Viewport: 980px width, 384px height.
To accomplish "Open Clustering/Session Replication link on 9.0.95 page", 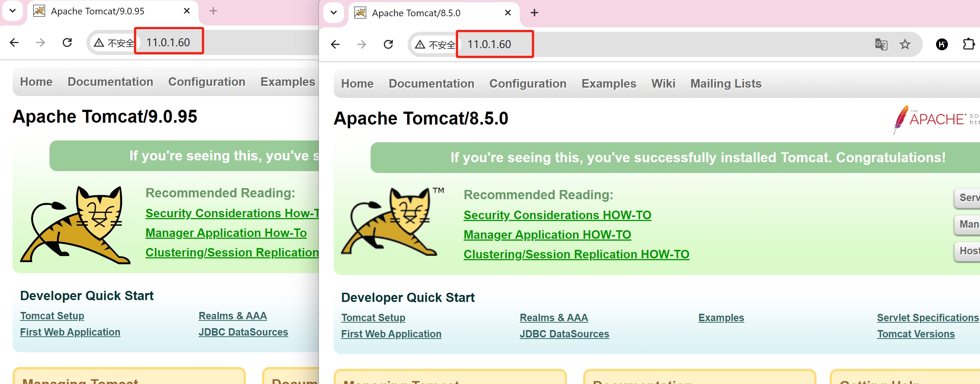I will pyautogui.click(x=232, y=252).
